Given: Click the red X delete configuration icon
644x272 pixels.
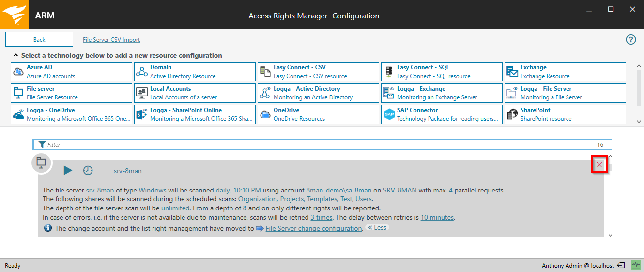Looking at the screenshot, I should [599, 165].
